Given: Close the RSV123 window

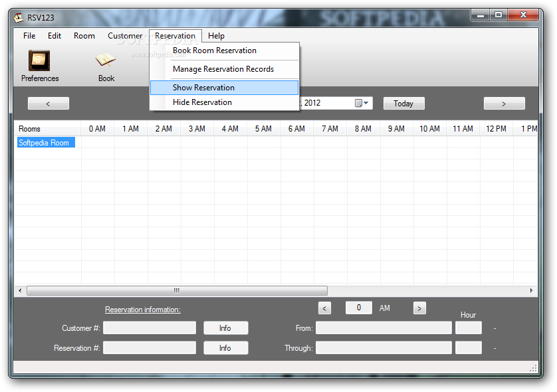Looking at the screenshot, I should 523,15.
